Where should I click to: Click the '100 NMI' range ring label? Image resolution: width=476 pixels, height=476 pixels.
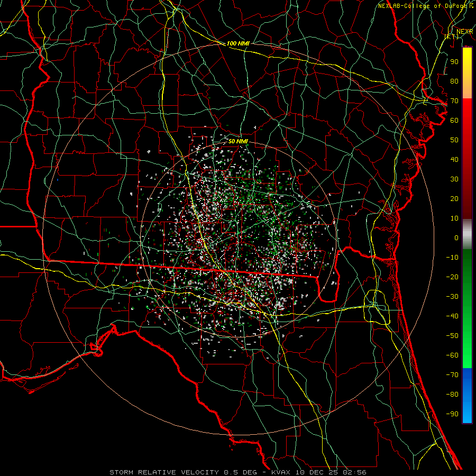pyautogui.click(x=238, y=43)
